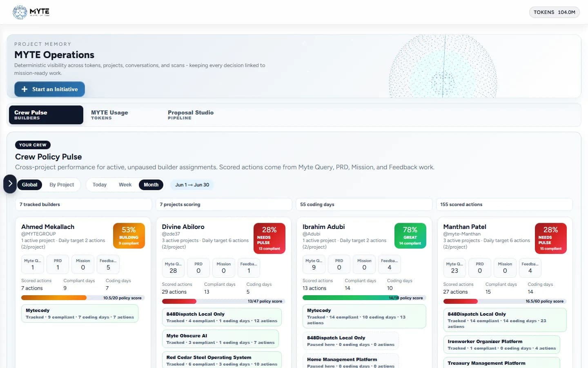
Task: Click Ahmed's Feedback count of 5
Action: pos(108,264)
